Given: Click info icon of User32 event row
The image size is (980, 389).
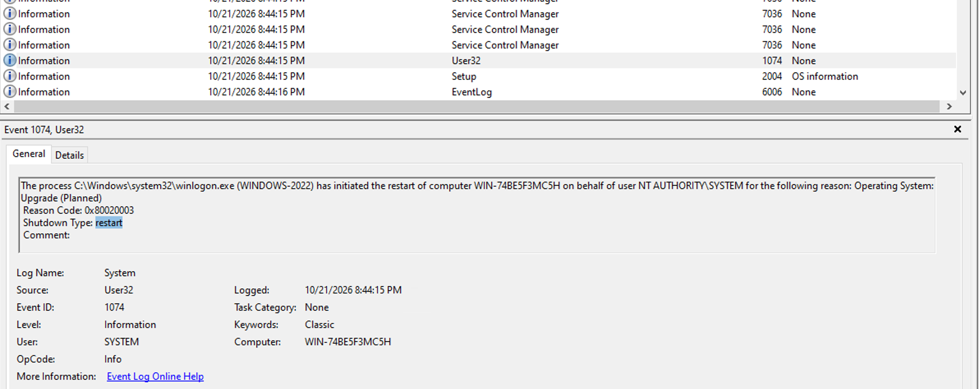Looking at the screenshot, I should coord(10,60).
